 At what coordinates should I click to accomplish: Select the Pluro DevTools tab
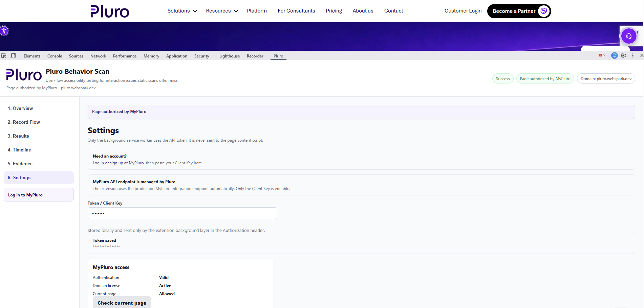click(278, 56)
